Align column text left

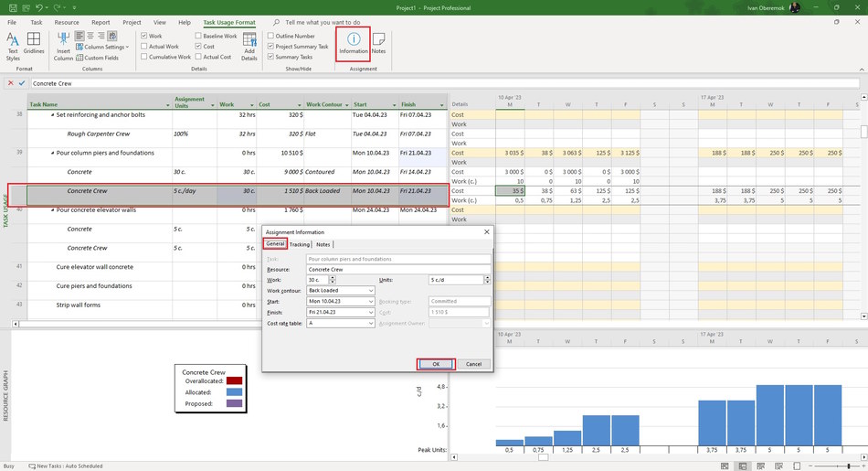[x=79, y=36]
